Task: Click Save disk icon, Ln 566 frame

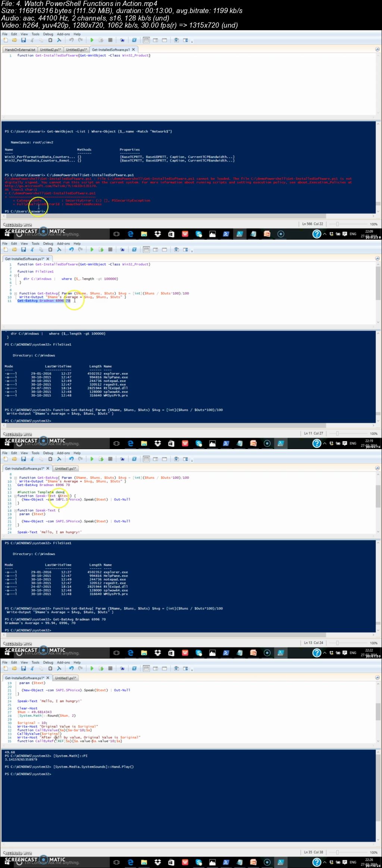Action: (23, 40)
